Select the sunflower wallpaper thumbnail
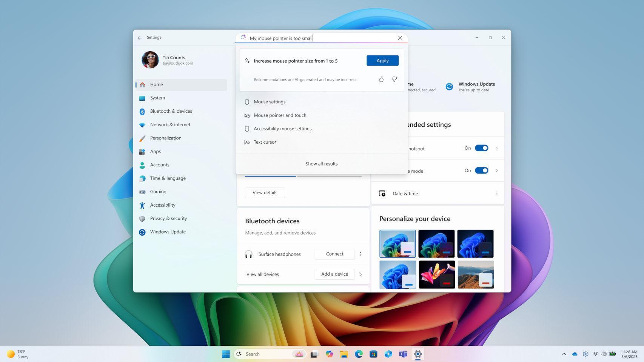This screenshot has height=362, width=644. coord(436,274)
